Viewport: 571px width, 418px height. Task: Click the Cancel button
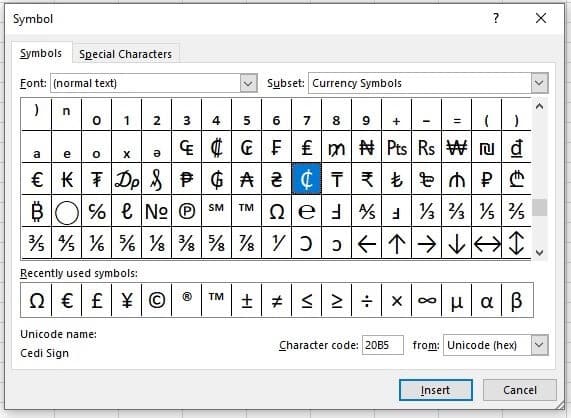click(x=520, y=390)
